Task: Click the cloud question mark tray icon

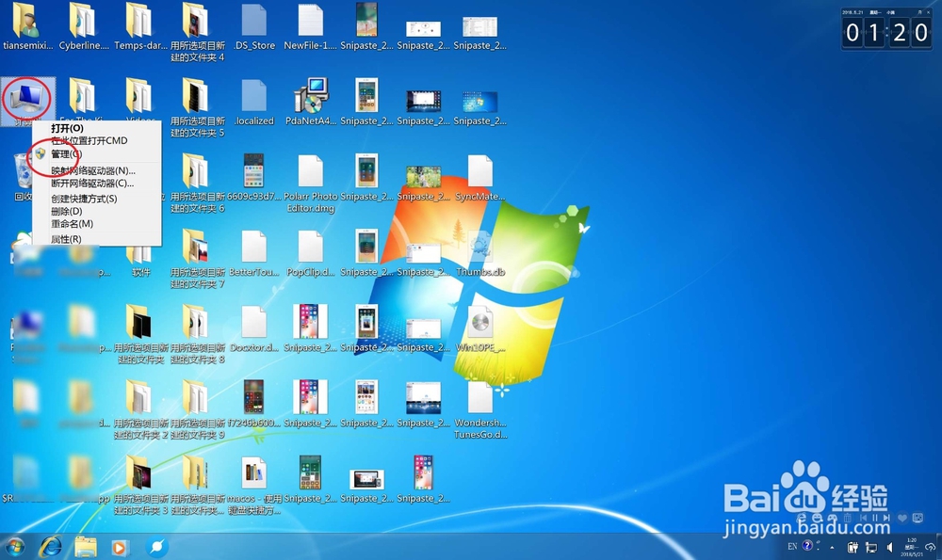Action: click(x=930, y=548)
